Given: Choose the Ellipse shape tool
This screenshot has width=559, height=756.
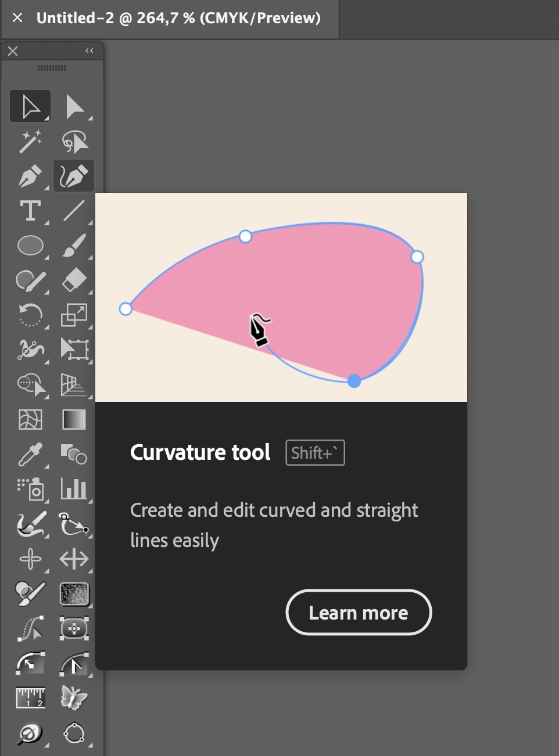Looking at the screenshot, I should (x=30, y=246).
